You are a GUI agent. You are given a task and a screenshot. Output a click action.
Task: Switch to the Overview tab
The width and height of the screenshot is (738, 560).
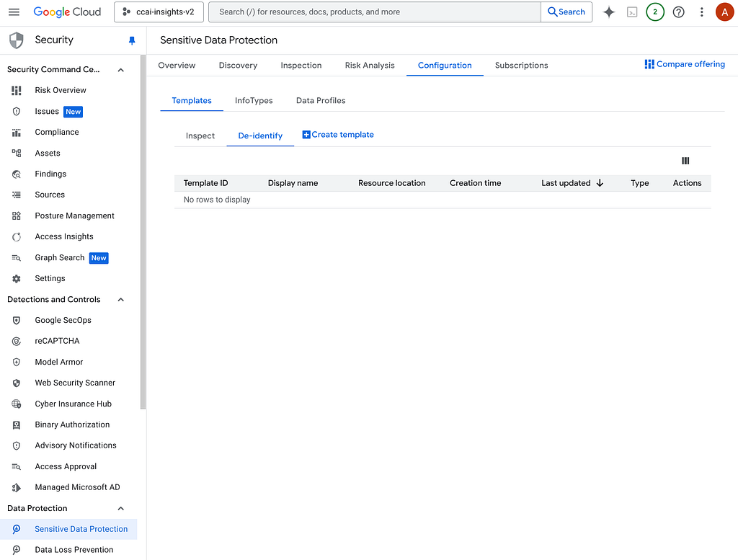tap(177, 66)
